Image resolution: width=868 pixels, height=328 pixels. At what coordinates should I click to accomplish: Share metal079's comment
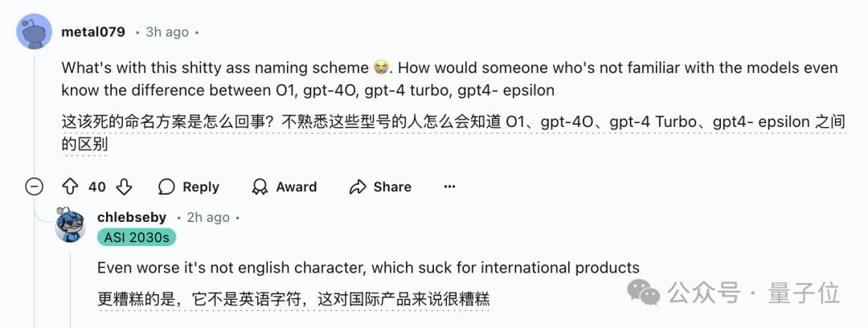[x=381, y=187]
